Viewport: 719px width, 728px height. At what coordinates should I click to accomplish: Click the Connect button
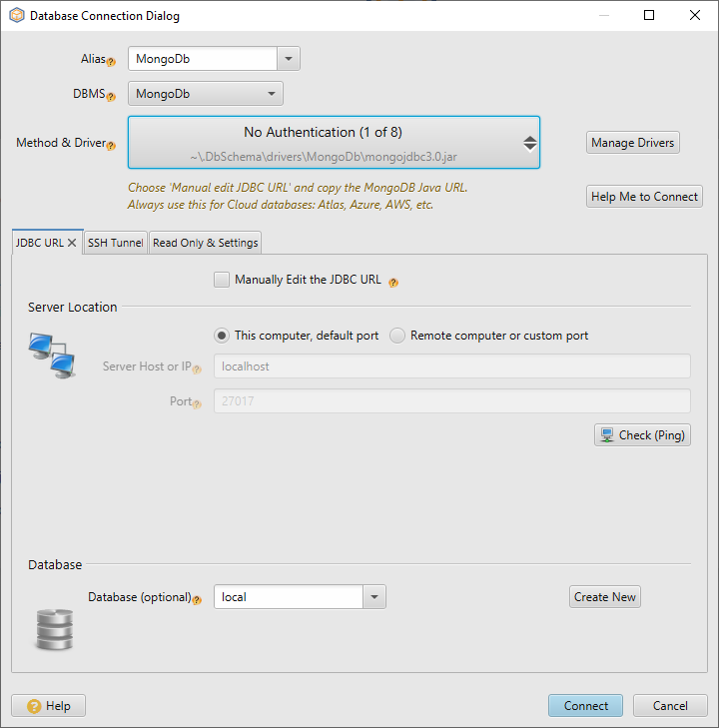586,706
